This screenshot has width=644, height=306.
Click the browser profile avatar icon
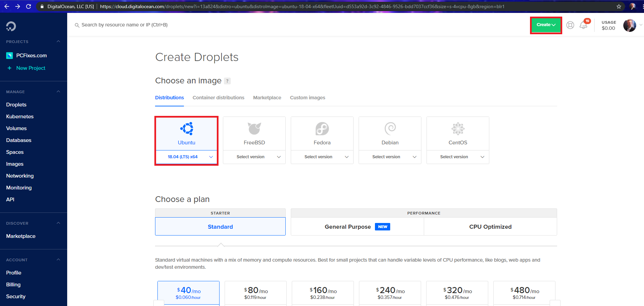632,6
